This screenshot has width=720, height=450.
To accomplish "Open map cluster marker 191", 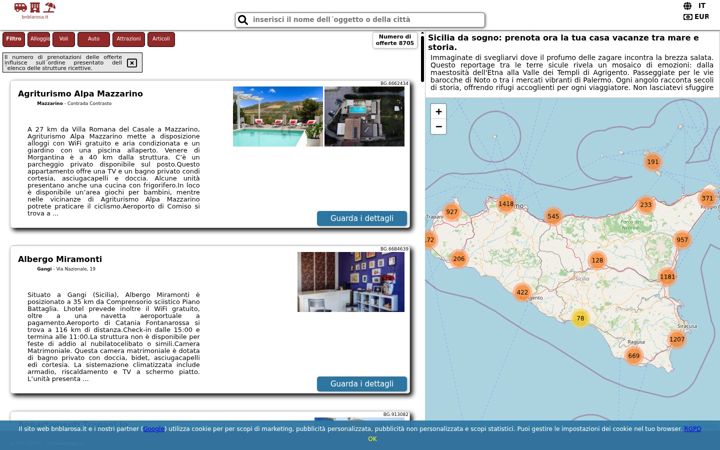I will click(652, 162).
